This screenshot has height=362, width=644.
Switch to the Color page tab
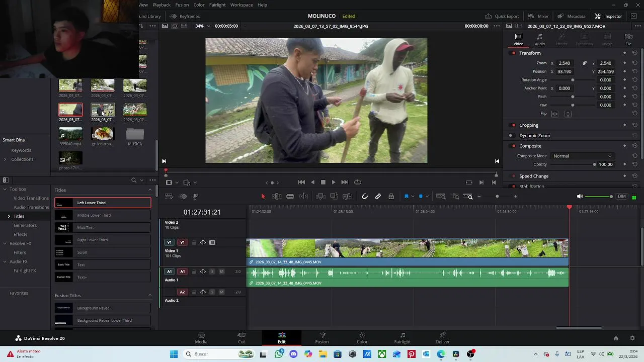(x=362, y=338)
